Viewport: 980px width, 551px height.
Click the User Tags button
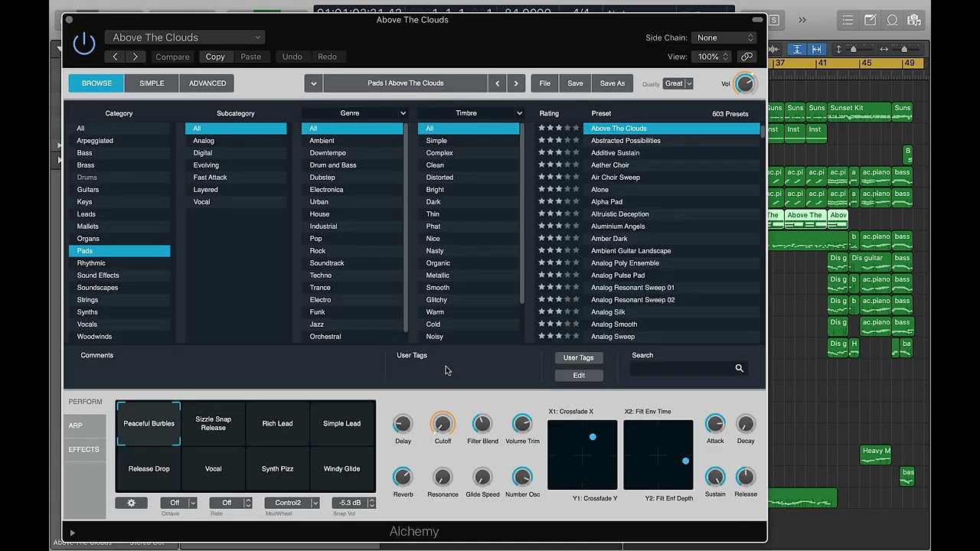(578, 357)
